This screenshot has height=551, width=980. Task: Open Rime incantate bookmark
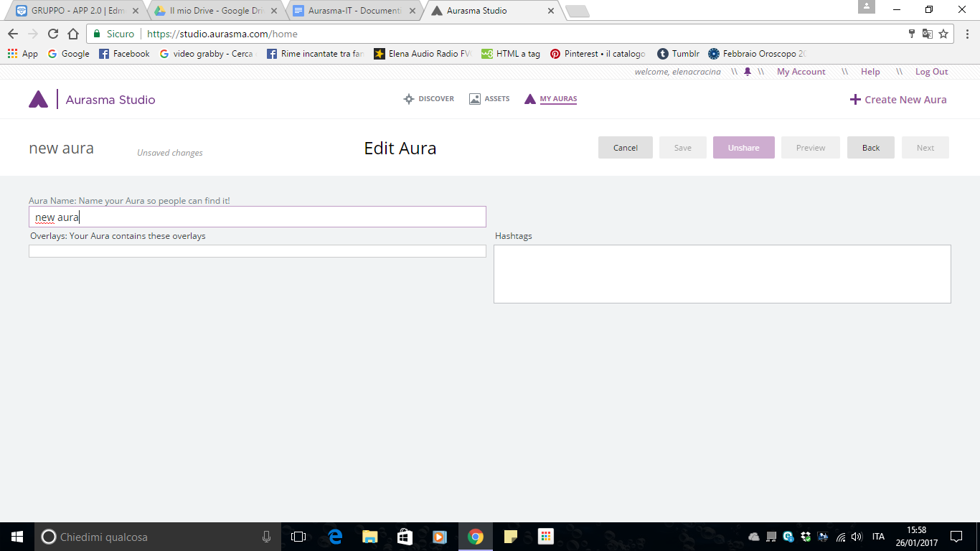pyautogui.click(x=316, y=54)
